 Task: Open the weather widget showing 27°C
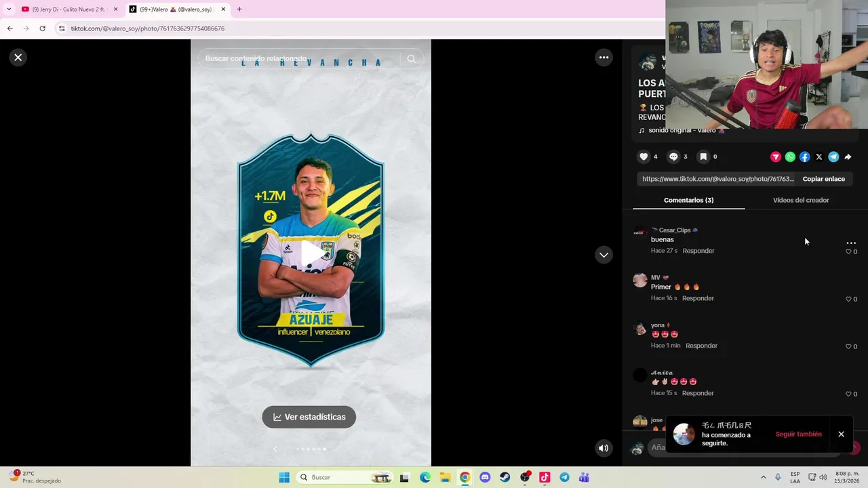point(35,477)
